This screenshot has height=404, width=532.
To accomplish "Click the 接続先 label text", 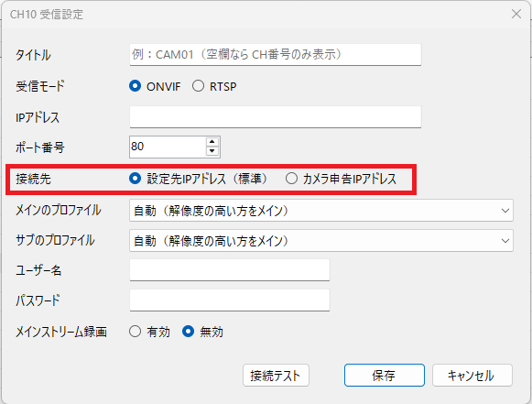I will pyautogui.click(x=33, y=179).
